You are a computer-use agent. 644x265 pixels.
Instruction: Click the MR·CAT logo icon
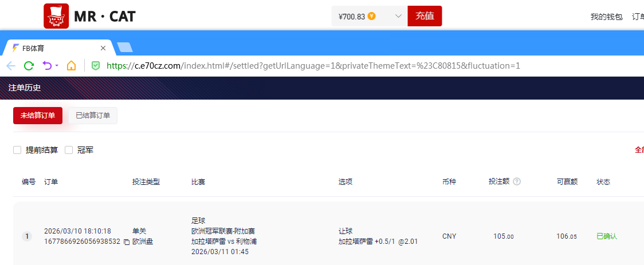pyautogui.click(x=56, y=16)
